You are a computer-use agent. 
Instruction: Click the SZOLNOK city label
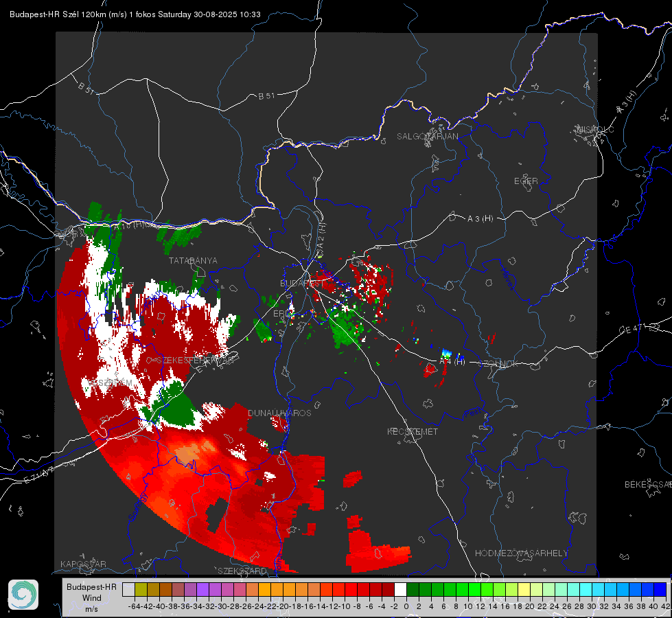498,364
